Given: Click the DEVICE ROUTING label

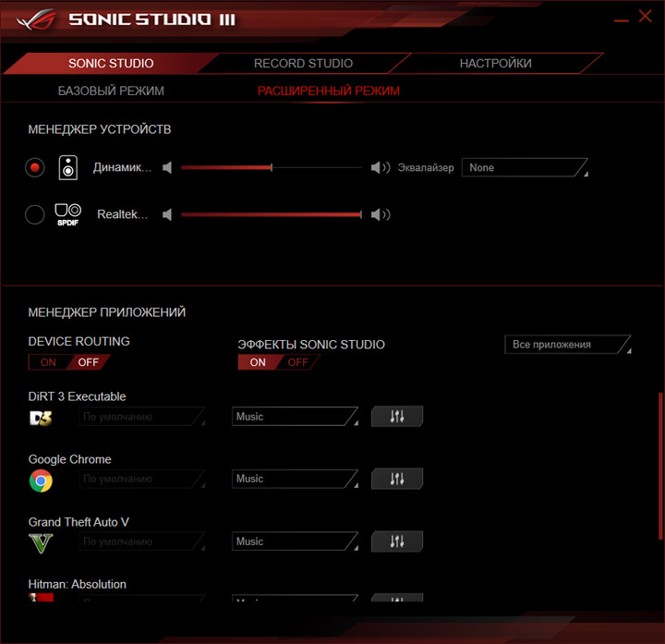Looking at the screenshot, I should point(79,341).
